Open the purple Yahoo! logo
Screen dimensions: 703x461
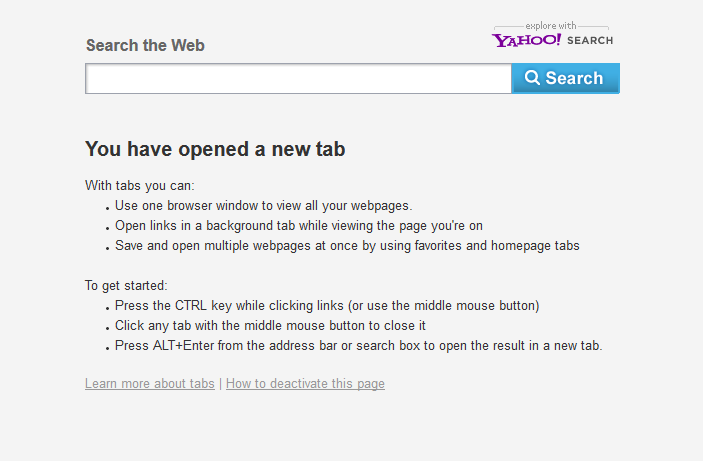tap(526, 40)
